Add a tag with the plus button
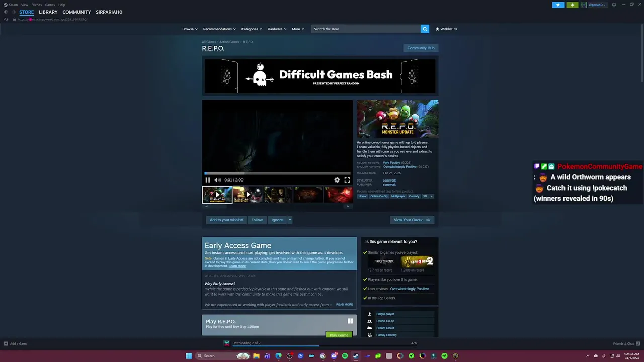 click(431, 196)
